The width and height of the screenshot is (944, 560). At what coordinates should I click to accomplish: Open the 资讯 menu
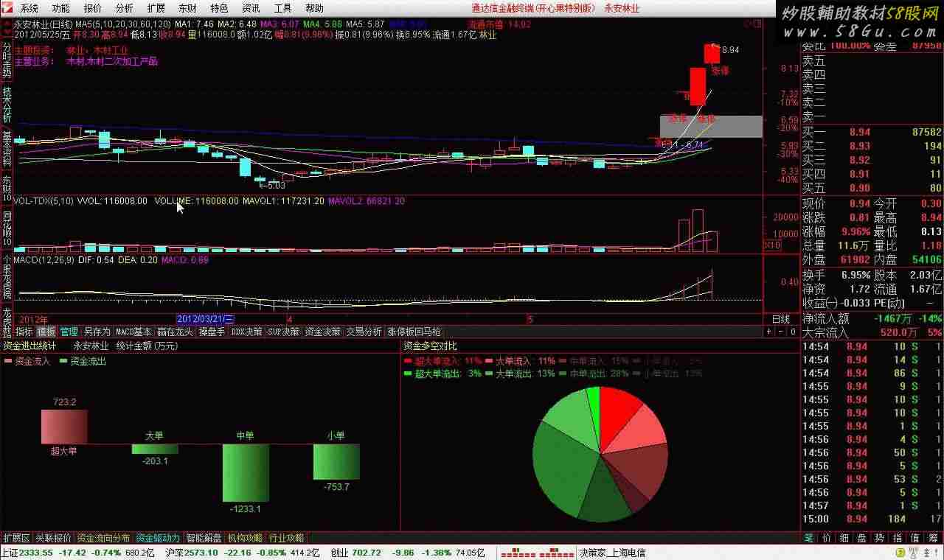[x=251, y=8]
